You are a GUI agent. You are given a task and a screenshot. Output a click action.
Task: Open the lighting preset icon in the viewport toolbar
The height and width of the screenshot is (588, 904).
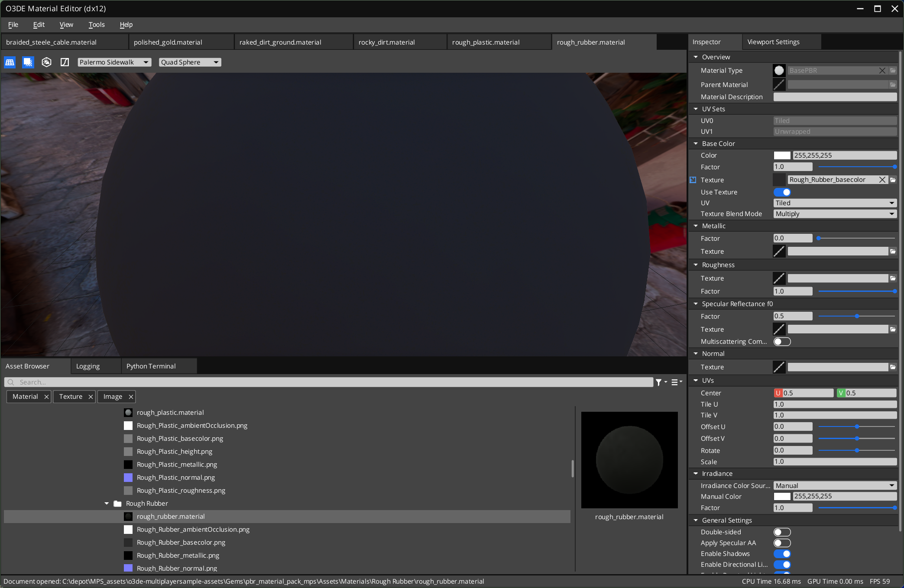(x=46, y=62)
